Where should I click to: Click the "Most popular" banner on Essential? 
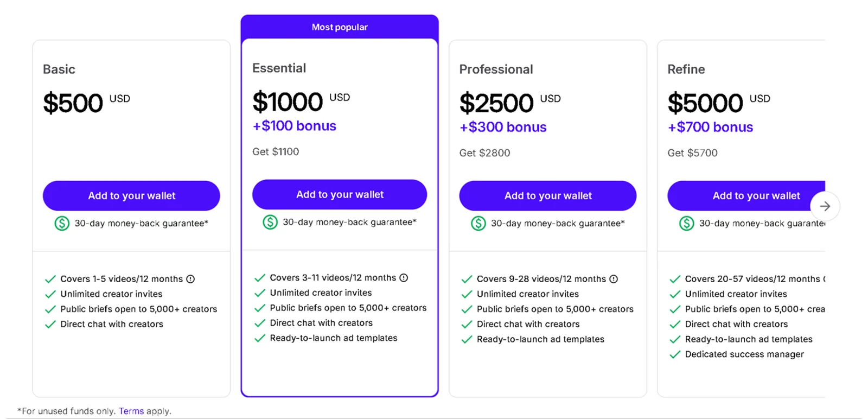coord(340,27)
